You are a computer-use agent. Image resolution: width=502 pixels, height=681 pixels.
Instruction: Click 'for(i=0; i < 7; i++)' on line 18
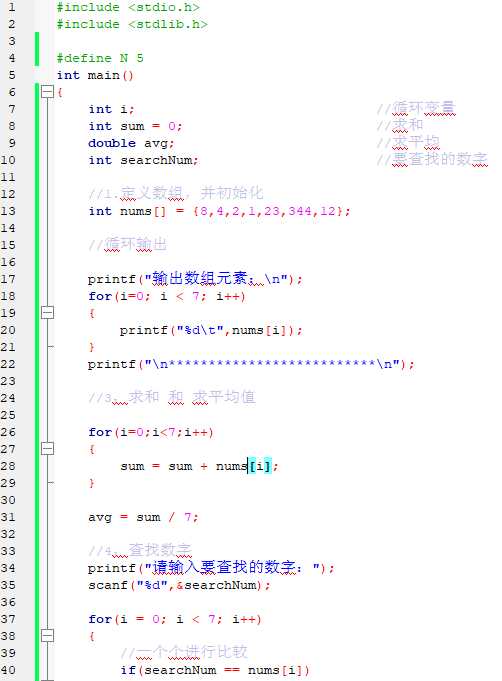[x=167, y=296]
